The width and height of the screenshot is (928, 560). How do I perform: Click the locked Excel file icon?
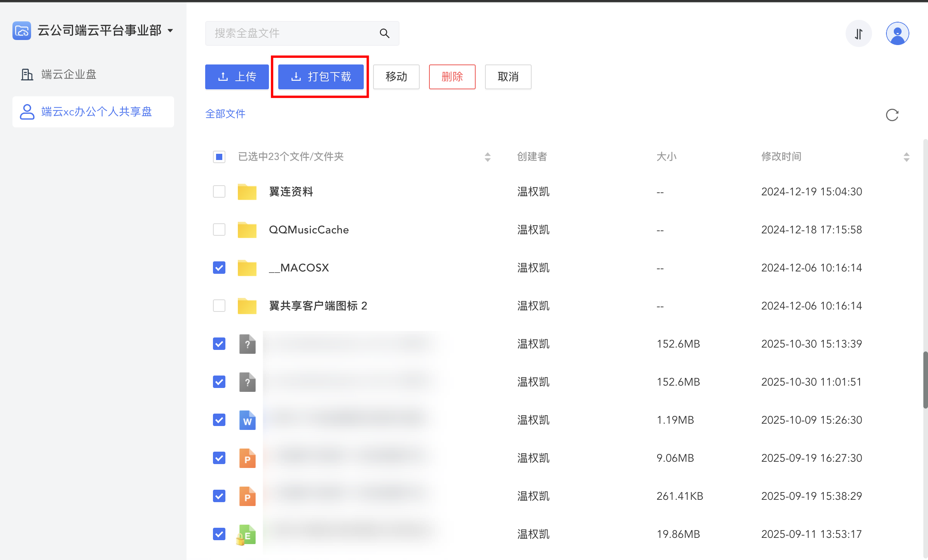[246, 535]
